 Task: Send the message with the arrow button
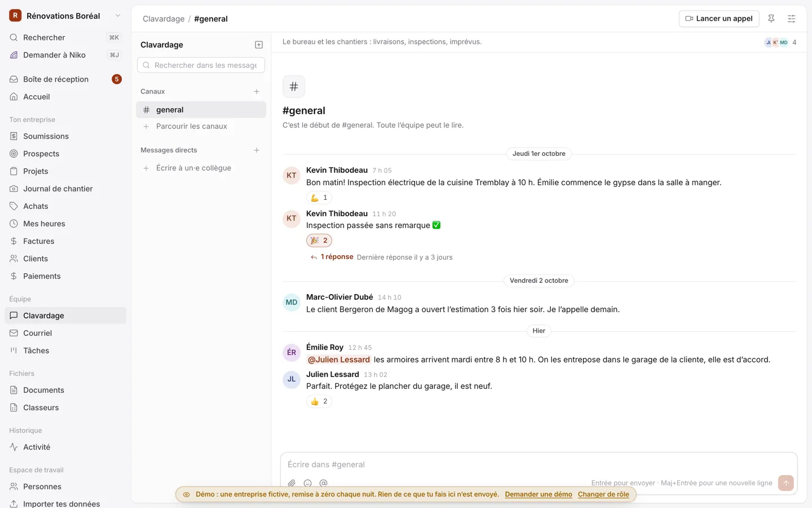coord(786,483)
